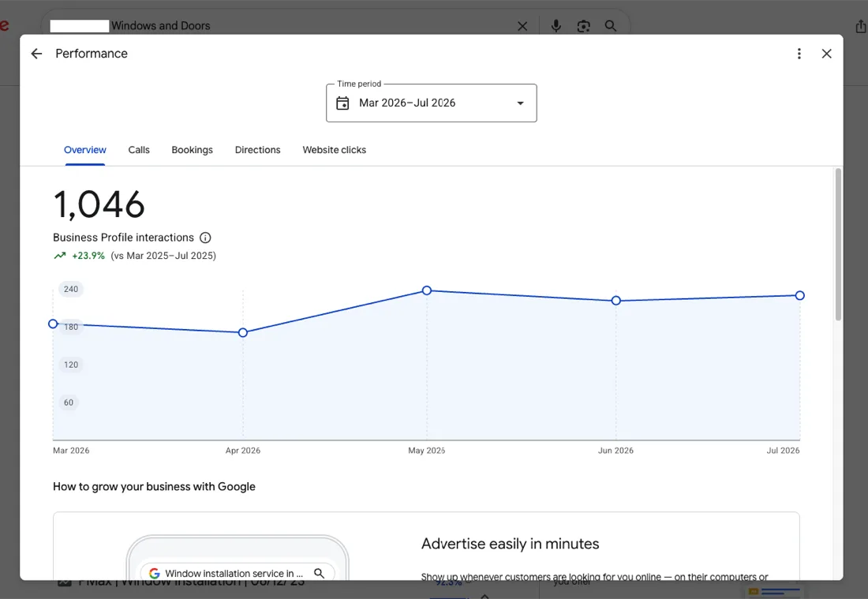Click the dialog's vertical scrollbar
This screenshot has height=599, width=868.
tap(838, 245)
